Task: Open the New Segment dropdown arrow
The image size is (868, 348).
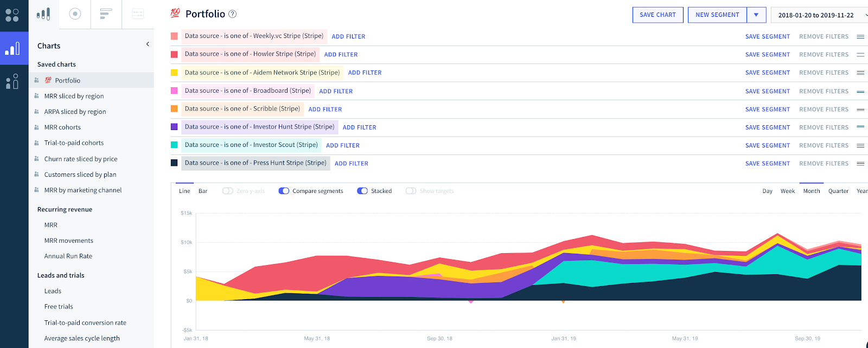Action: pyautogui.click(x=756, y=15)
